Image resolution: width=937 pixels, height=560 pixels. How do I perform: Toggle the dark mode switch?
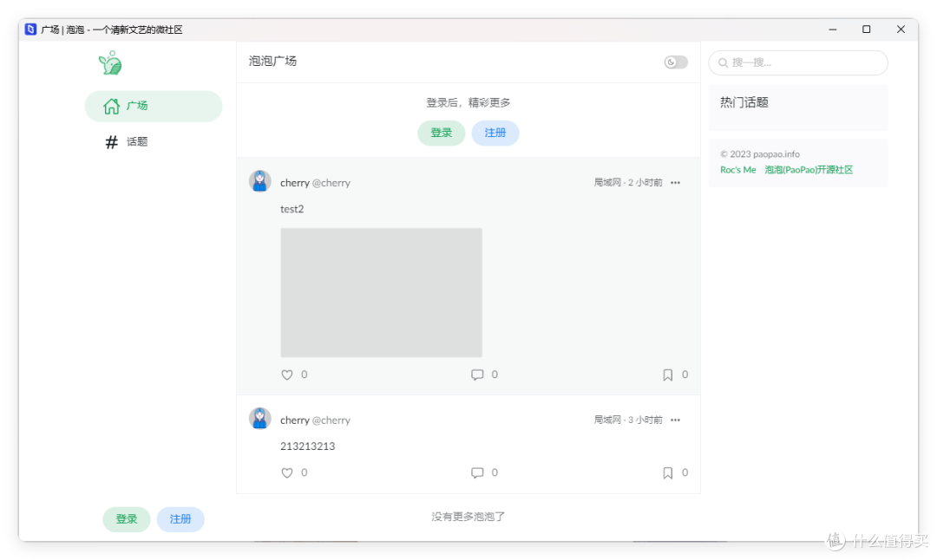676,62
